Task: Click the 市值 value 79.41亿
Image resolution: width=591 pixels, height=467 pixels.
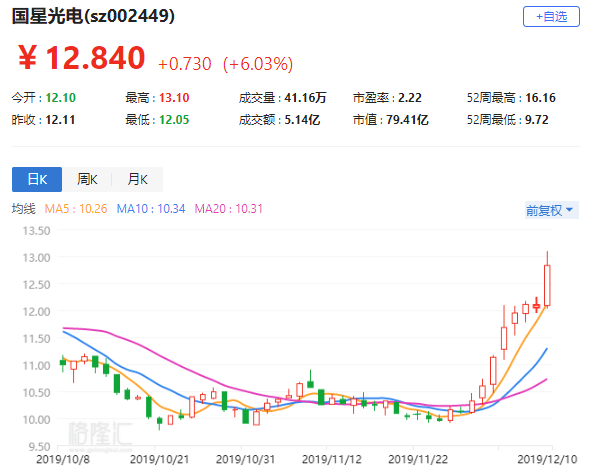Action: pyautogui.click(x=407, y=120)
